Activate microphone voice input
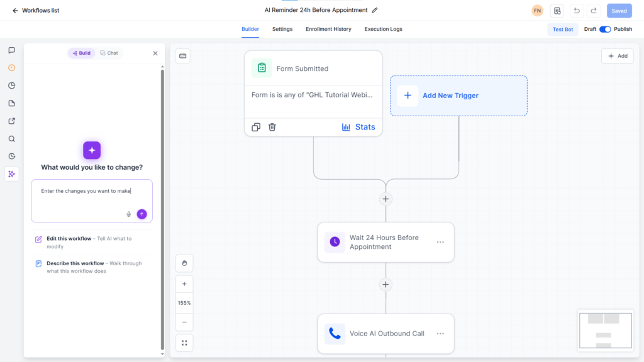 click(128, 214)
